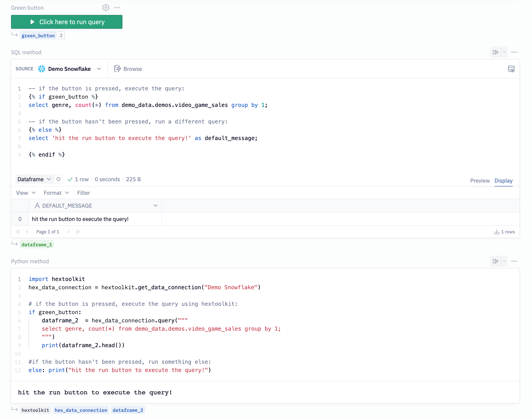Switch to the Display tab
Image resolution: width=532 pixels, height=418 pixels.
click(503, 181)
